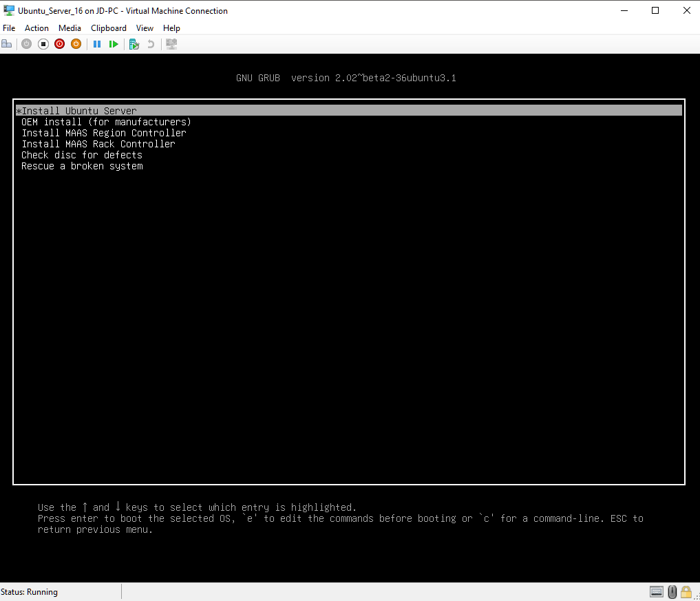Open the Media menu
The image size is (700, 601).
(x=70, y=28)
